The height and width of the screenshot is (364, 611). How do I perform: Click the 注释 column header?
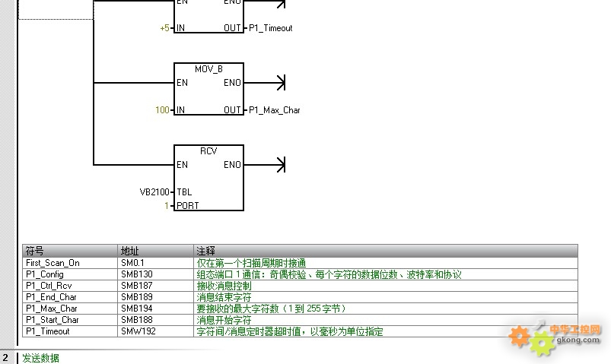[x=386, y=251]
